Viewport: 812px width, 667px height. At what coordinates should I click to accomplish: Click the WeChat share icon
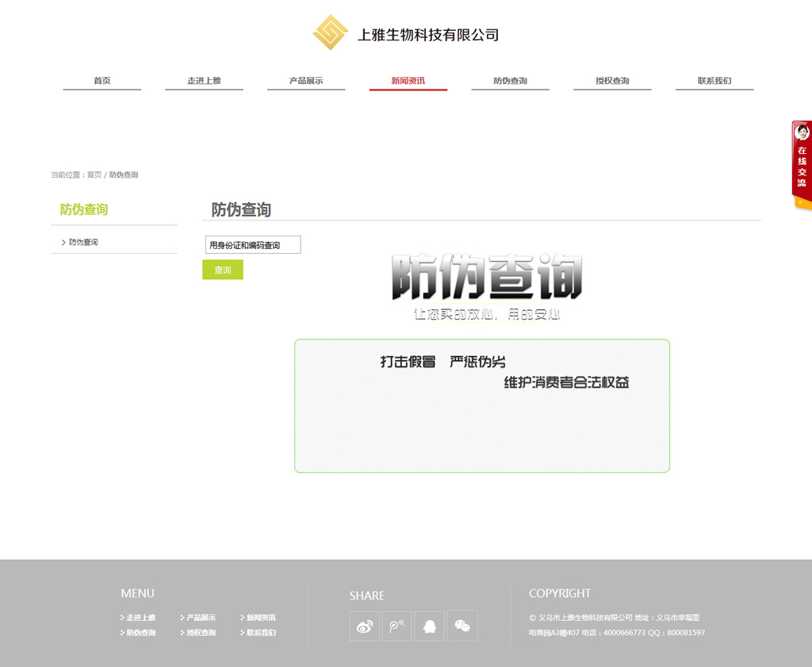pyautogui.click(x=462, y=626)
